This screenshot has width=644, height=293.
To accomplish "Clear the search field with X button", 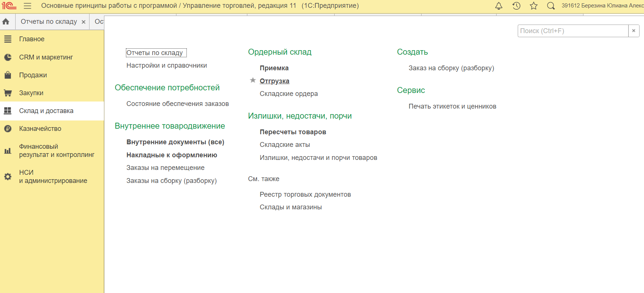I will [x=634, y=31].
